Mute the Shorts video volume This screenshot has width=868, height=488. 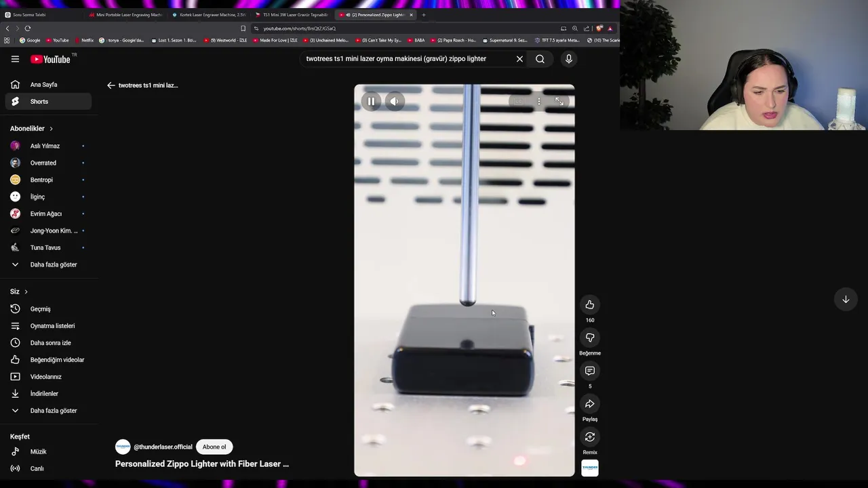[x=394, y=102]
